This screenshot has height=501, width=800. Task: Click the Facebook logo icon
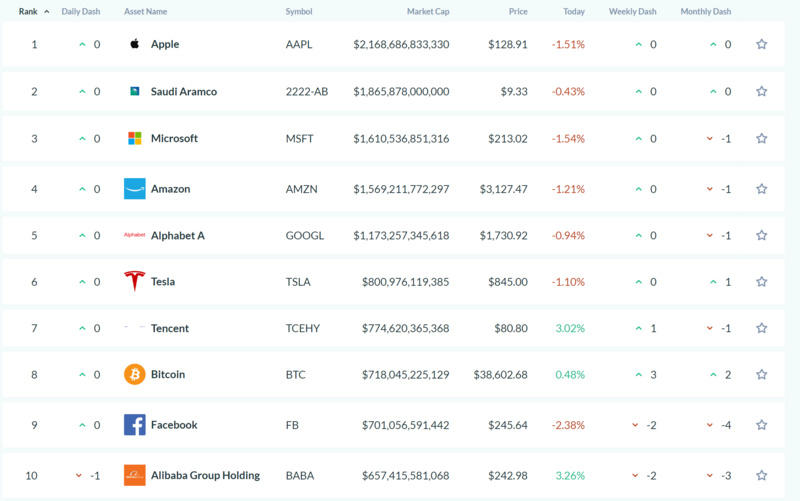[134, 425]
